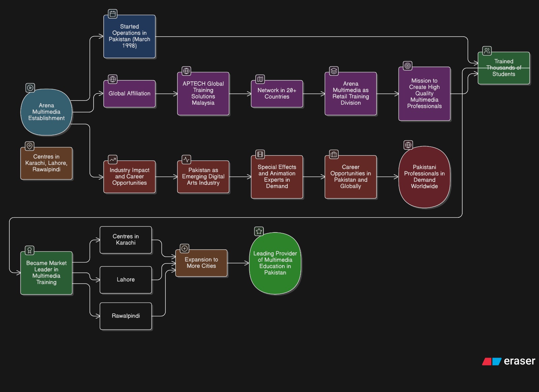The image size is (539, 392).
Task: Click "Special Effects and Animation Experts in Demand" text
Action: [277, 176]
